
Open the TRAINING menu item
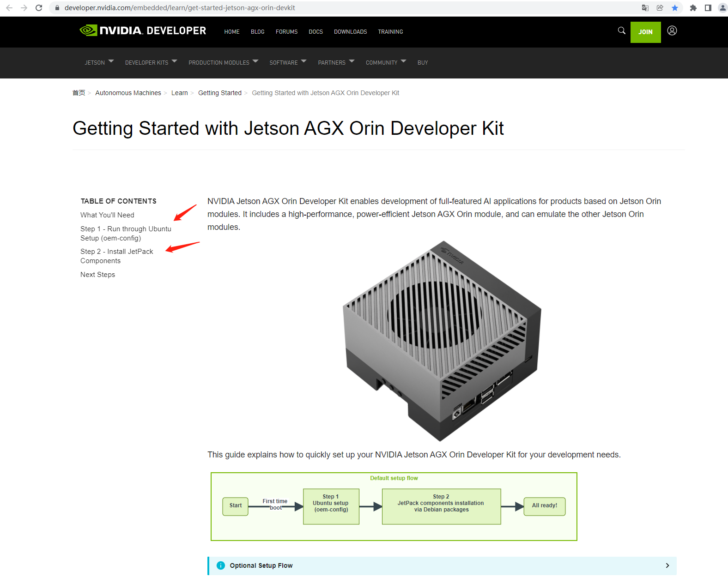point(390,32)
